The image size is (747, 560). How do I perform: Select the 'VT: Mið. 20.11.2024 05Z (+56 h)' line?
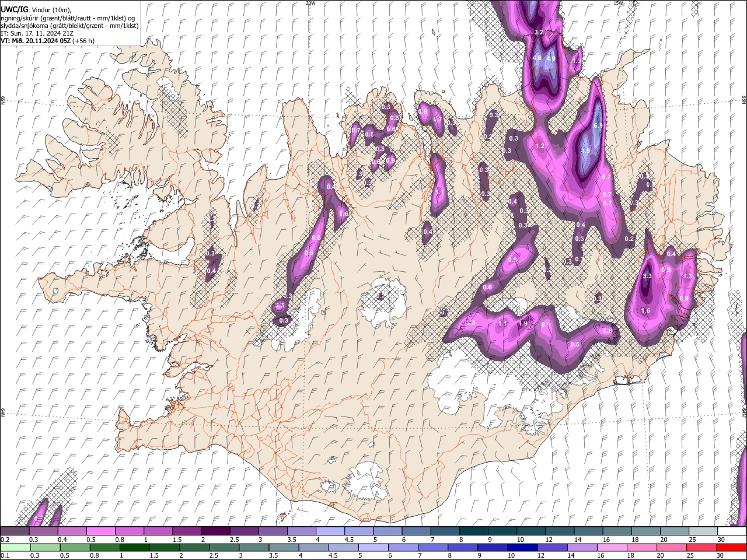[47, 41]
